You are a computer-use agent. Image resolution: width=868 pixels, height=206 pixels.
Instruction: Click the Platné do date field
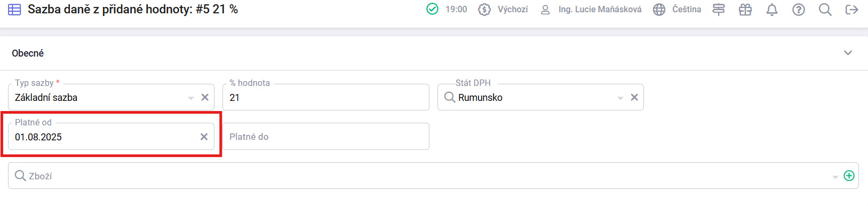pyautogui.click(x=326, y=137)
